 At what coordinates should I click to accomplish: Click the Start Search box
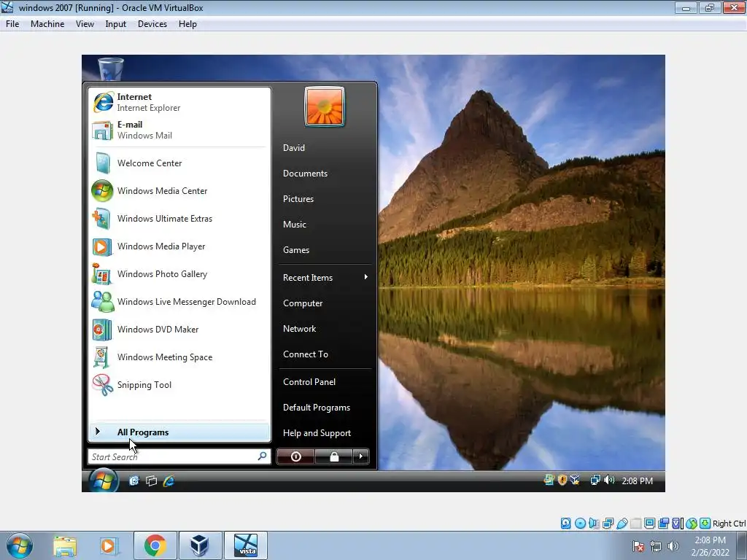(x=179, y=456)
